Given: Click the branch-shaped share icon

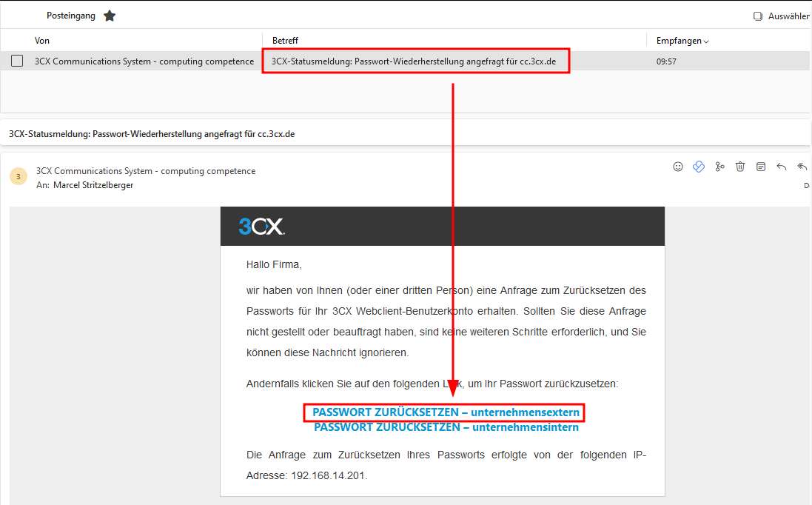Looking at the screenshot, I should pos(719,167).
